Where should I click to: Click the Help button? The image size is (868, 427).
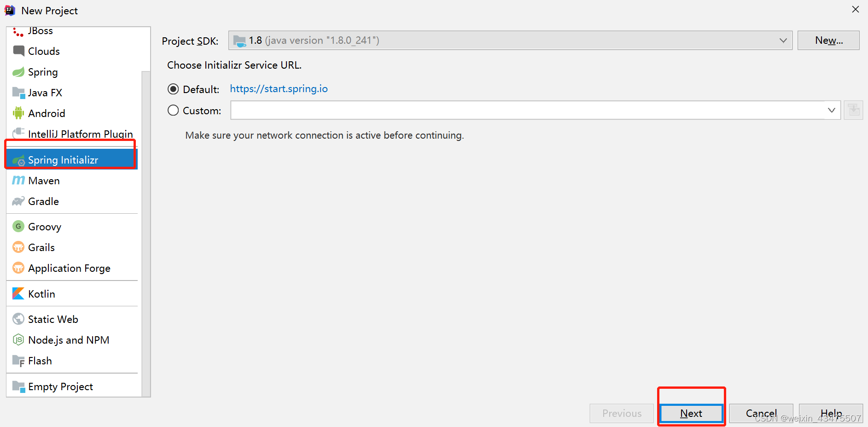point(831,413)
